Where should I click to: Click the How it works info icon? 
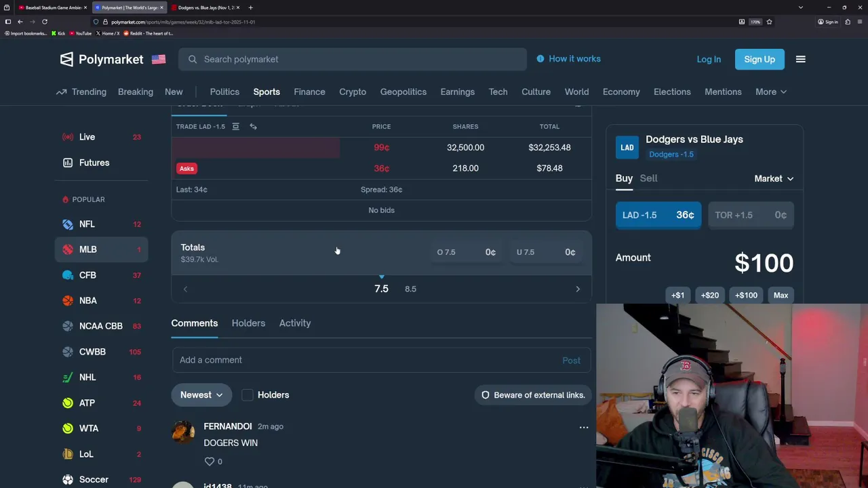(x=540, y=59)
